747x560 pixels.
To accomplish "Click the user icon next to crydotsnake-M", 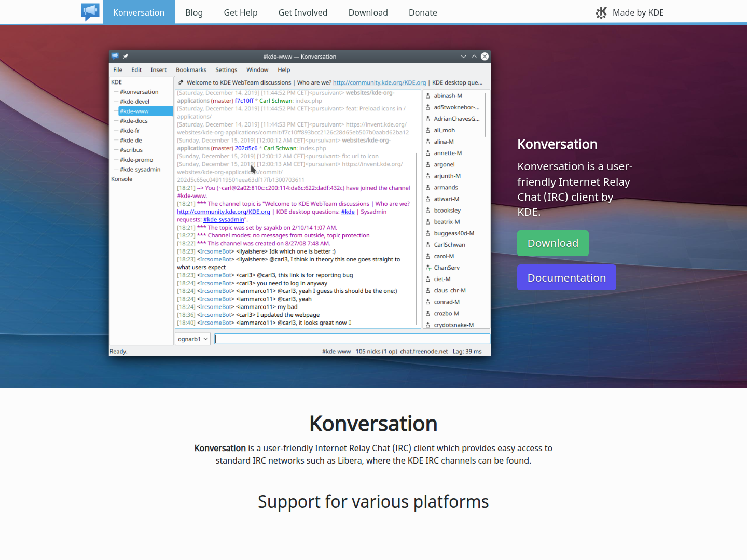I will pyautogui.click(x=428, y=325).
